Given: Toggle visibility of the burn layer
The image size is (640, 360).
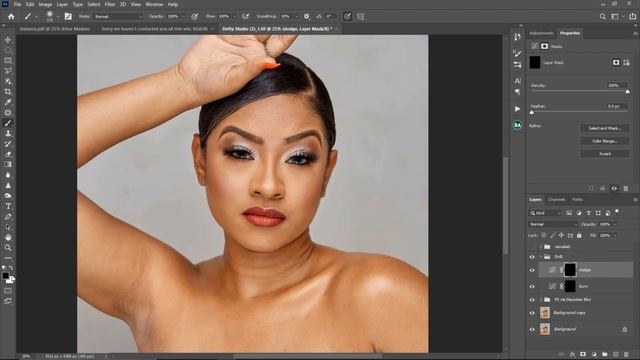Looking at the screenshot, I should [532, 287].
